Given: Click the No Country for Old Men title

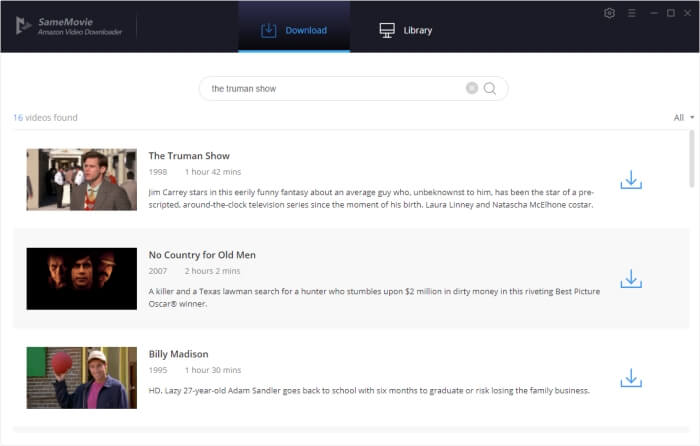Looking at the screenshot, I should (x=202, y=255).
